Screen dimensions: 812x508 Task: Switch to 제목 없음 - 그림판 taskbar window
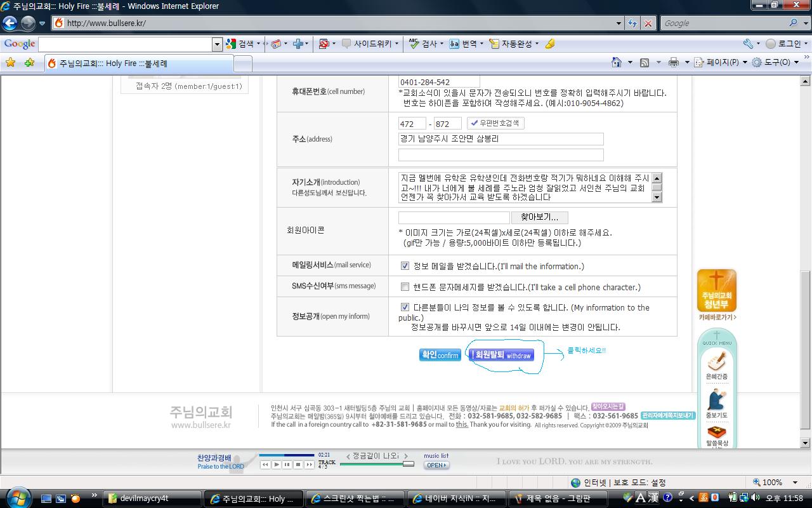point(557,498)
